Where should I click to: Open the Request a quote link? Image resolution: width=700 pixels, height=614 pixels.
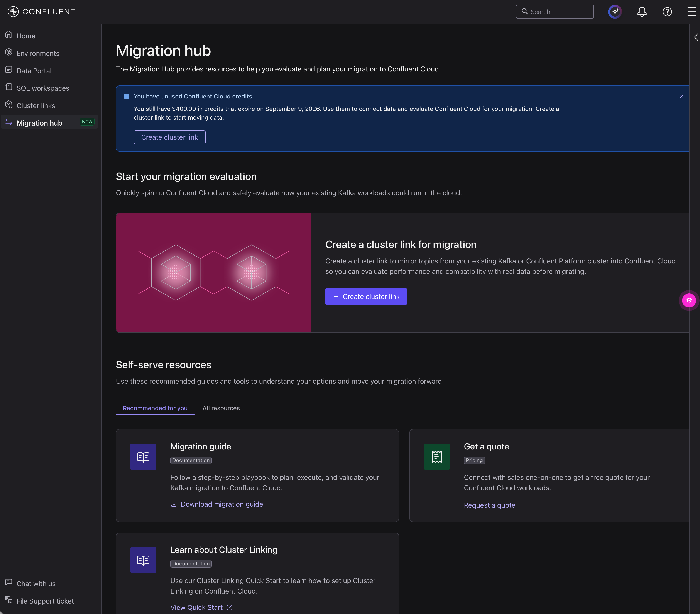(x=489, y=505)
